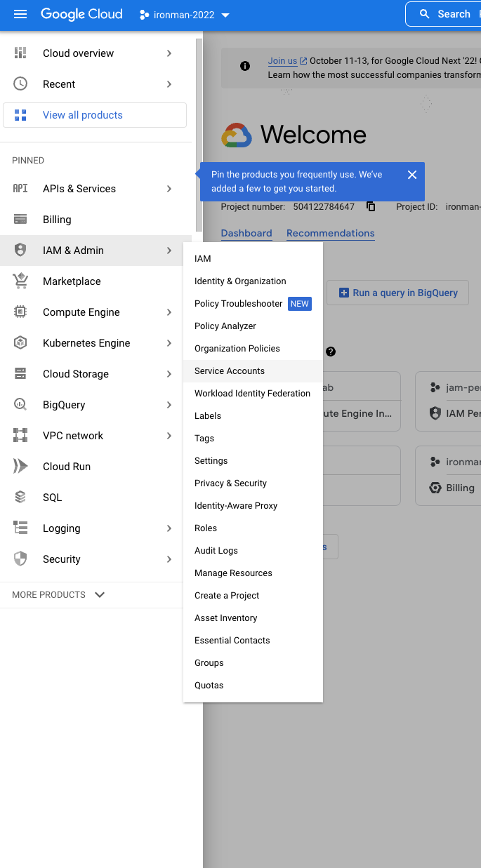481x868 pixels.
Task: Open Quotas in the submenu
Action: click(x=253, y=686)
